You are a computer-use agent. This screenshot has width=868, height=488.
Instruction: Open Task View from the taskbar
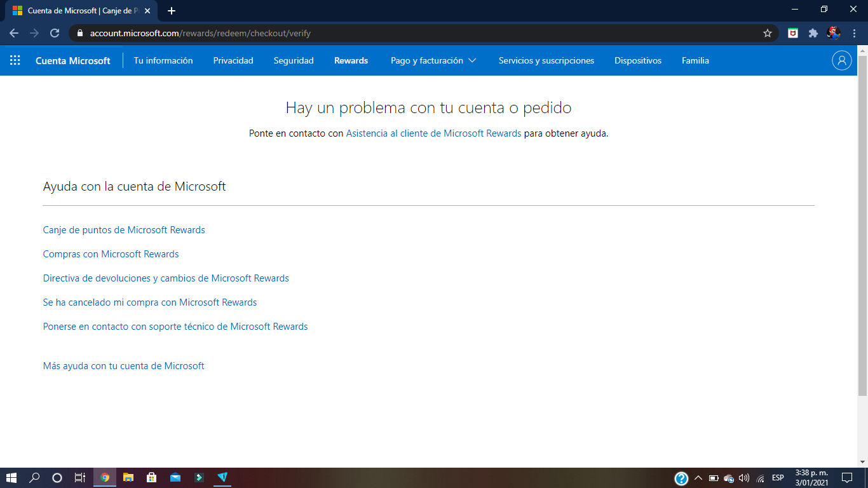79,477
